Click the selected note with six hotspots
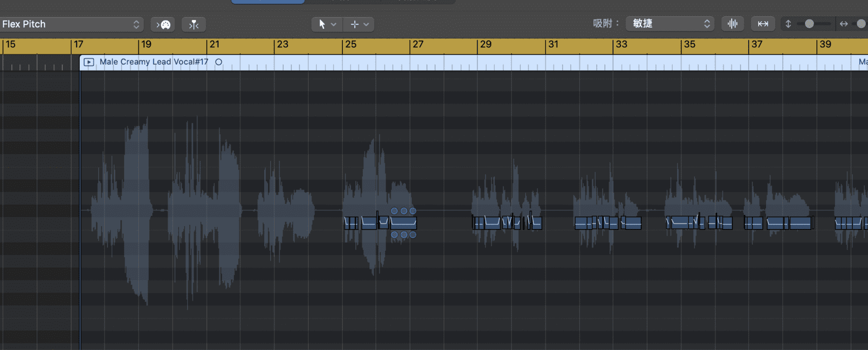Screen dimensions: 868x350 [x=403, y=222]
